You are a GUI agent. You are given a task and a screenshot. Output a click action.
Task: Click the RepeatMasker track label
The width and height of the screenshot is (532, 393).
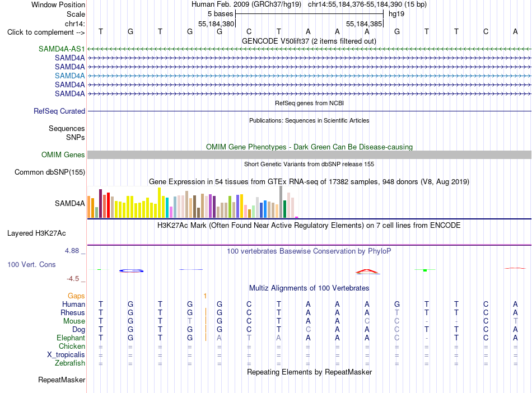[62, 380]
